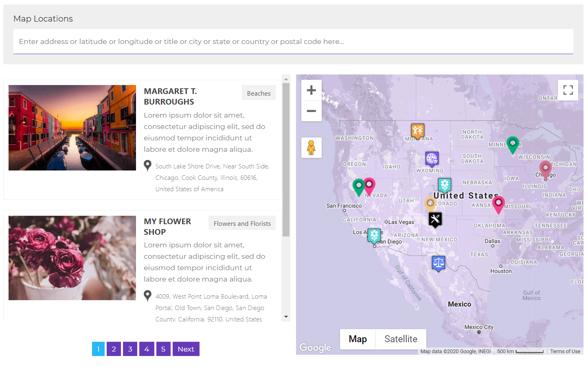Switch to Satellite view
Image resolution: width=588 pixels, height=367 pixels.
click(x=401, y=339)
